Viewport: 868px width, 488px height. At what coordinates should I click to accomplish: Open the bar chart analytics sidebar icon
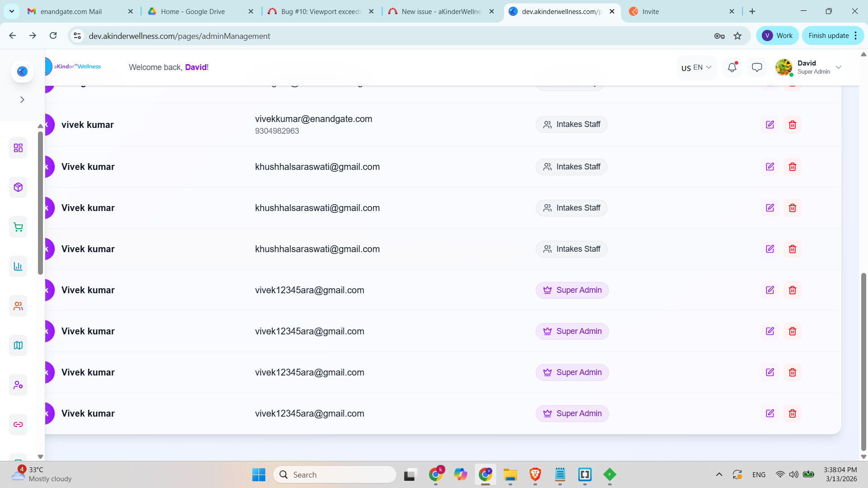click(18, 266)
